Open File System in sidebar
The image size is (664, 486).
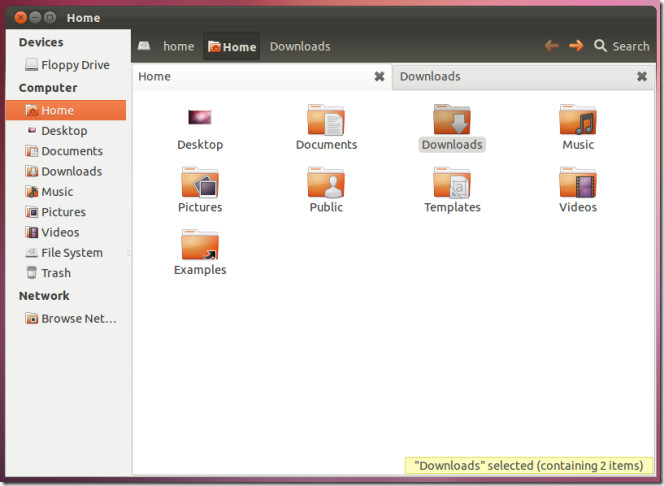point(66,252)
